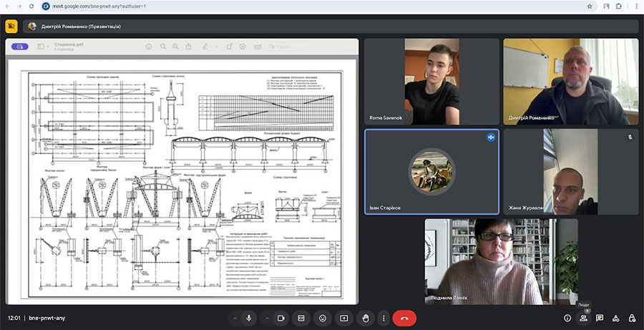Click the present screen icon
Image resolution: width=644 pixels, height=330 pixels.
pyautogui.click(x=344, y=318)
